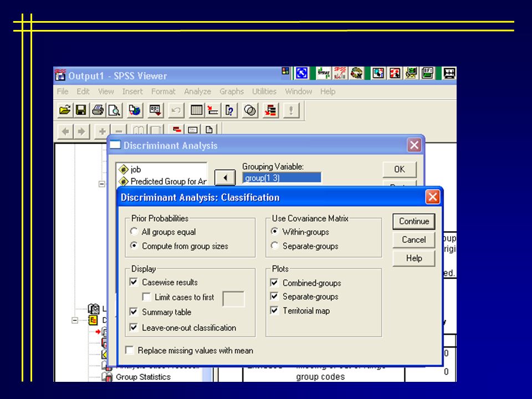Click the Open file folder icon
The image size is (532, 399).
tap(64, 110)
